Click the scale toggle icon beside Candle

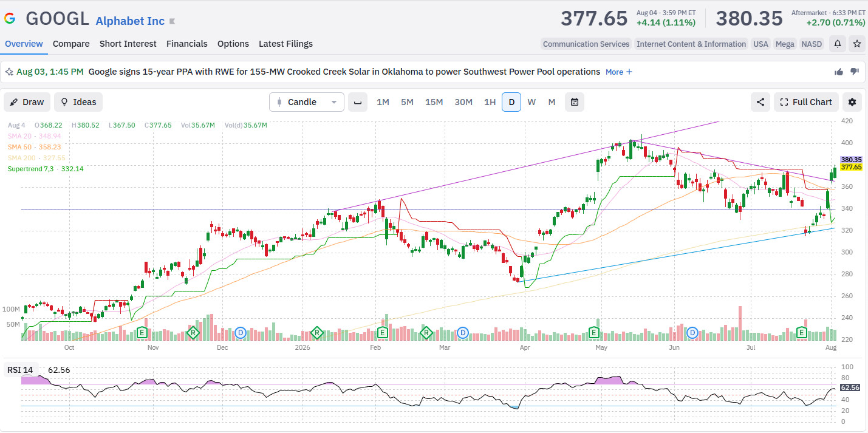(358, 102)
